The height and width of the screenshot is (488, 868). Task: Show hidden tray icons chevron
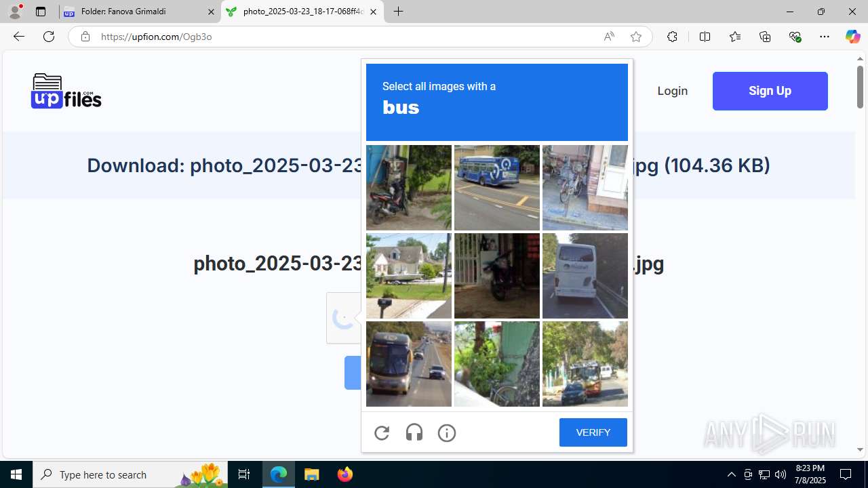pyautogui.click(x=731, y=474)
